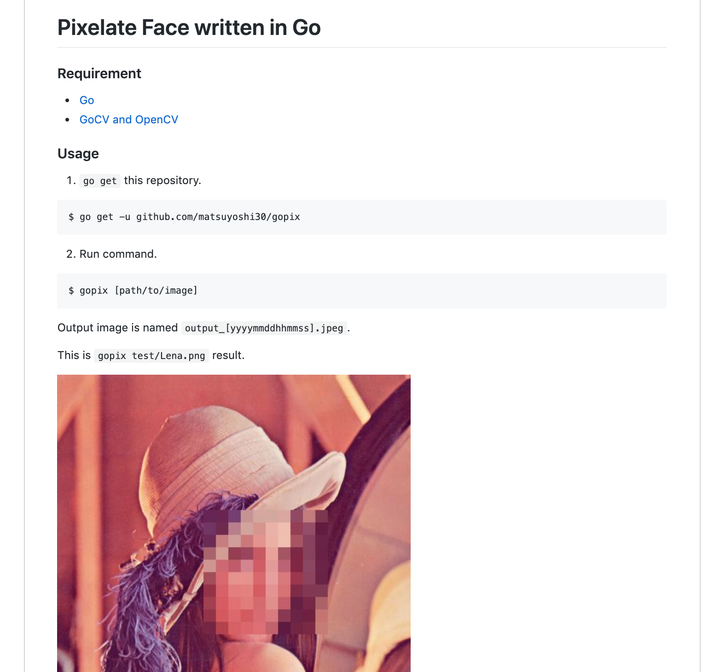Click the 'This is' text before gopix code

tap(74, 356)
